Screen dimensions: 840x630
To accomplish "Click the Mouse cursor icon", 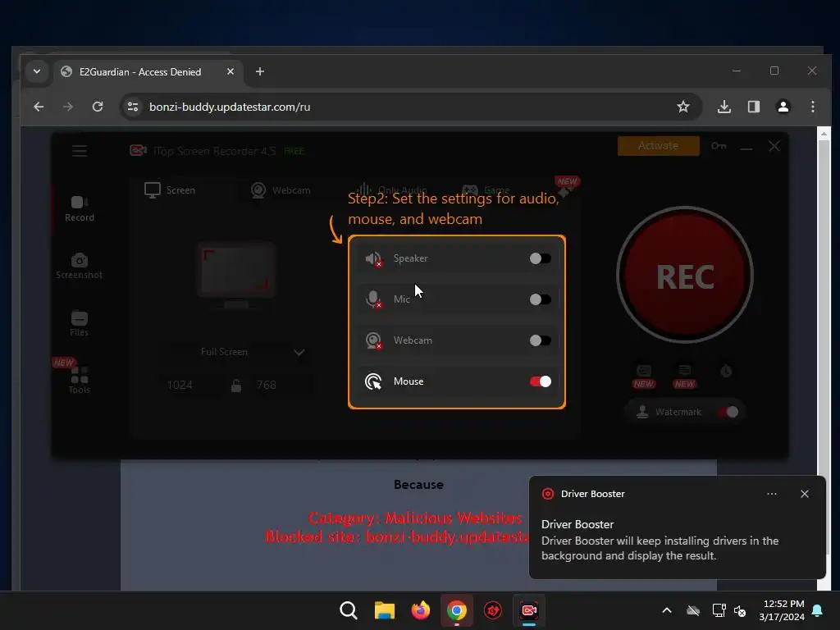I will pos(373,381).
